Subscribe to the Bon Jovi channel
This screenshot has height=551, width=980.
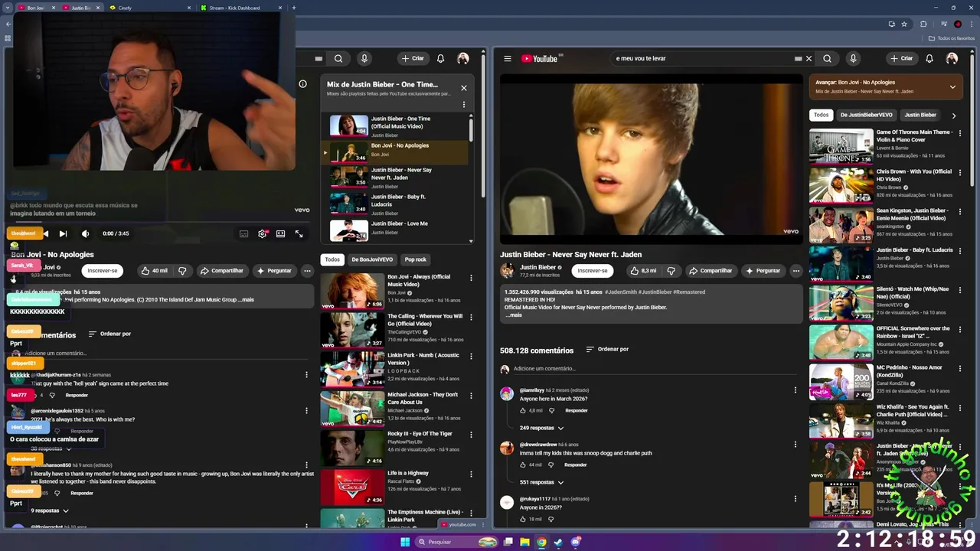click(x=103, y=271)
